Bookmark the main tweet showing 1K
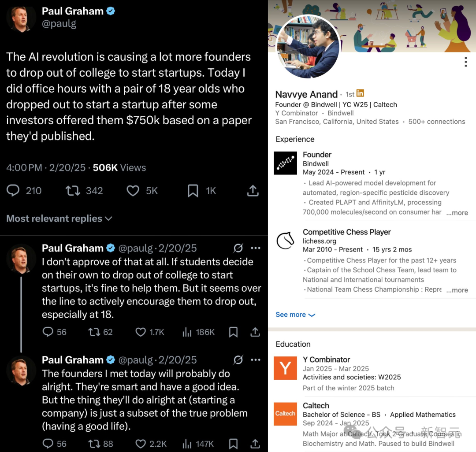Image resolution: width=476 pixels, height=452 pixels. click(193, 191)
